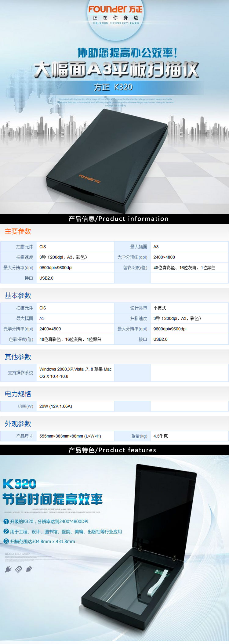This screenshot has width=229, height=644.
Task: Select the 基本参数 section heading
Action: (18, 295)
